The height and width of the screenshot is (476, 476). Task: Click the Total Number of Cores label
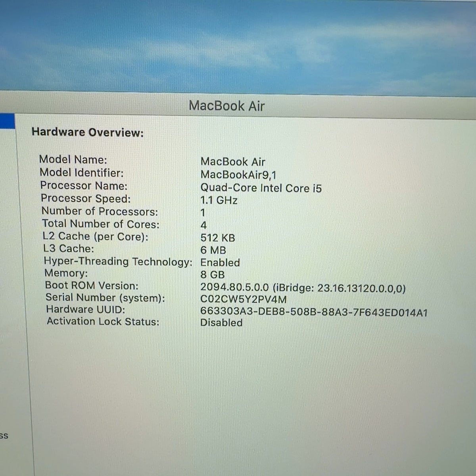click(101, 224)
